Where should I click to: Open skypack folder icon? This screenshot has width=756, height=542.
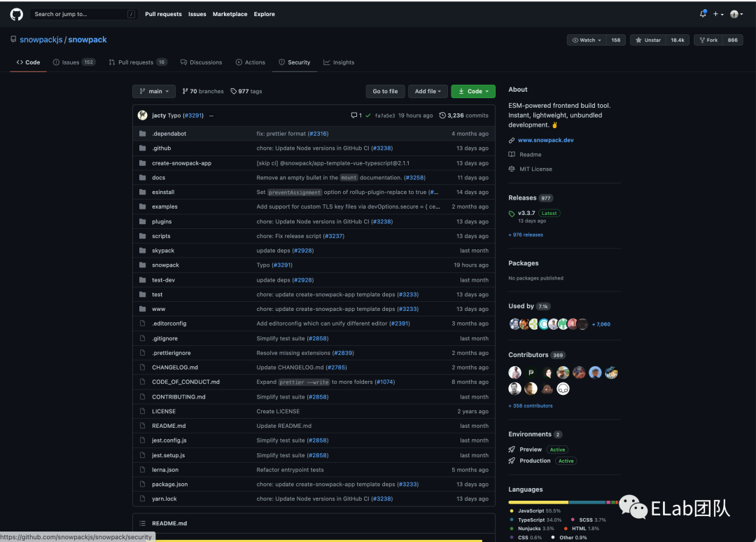click(x=142, y=250)
